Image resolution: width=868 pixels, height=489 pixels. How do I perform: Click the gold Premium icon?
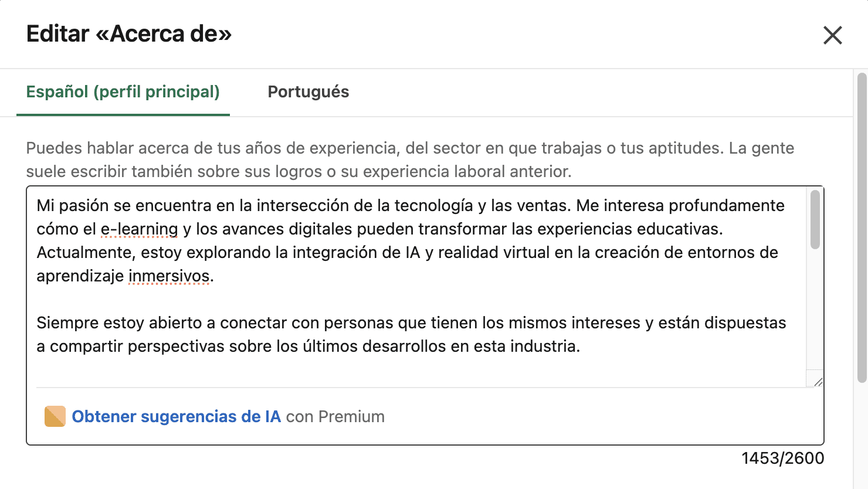pyautogui.click(x=55, y=416)
